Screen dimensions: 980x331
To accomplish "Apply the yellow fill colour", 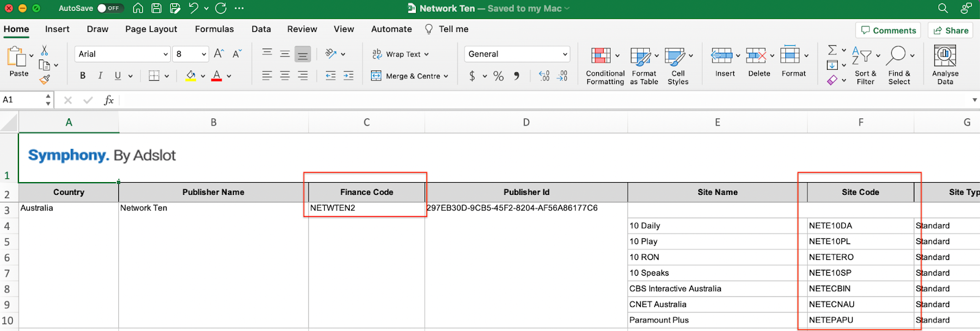I will tap(191, 76).
